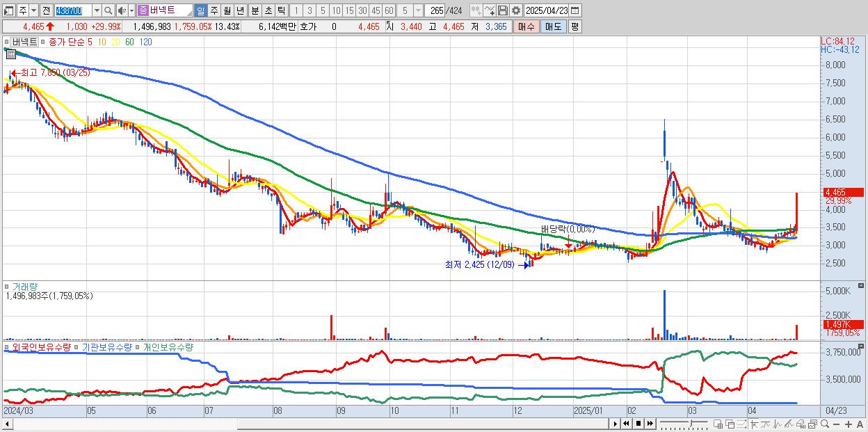Click the overlapping windows icon
This screenshot has width=868, height=432.
click(730, 424)
